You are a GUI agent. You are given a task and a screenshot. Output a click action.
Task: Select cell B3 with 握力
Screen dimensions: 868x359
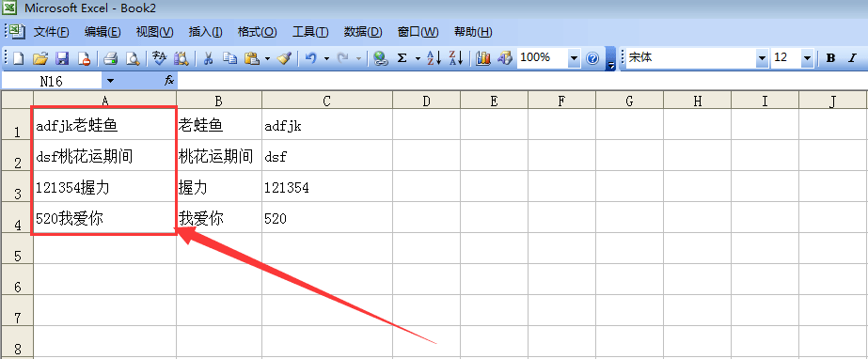(x=219, y=186)
